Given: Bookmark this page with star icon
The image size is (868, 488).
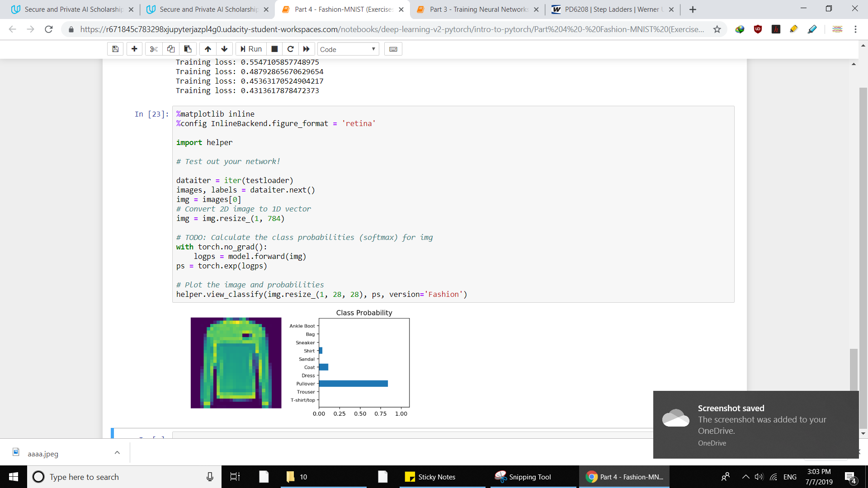Looking at the screenshot, I should (x=717, y=29).
